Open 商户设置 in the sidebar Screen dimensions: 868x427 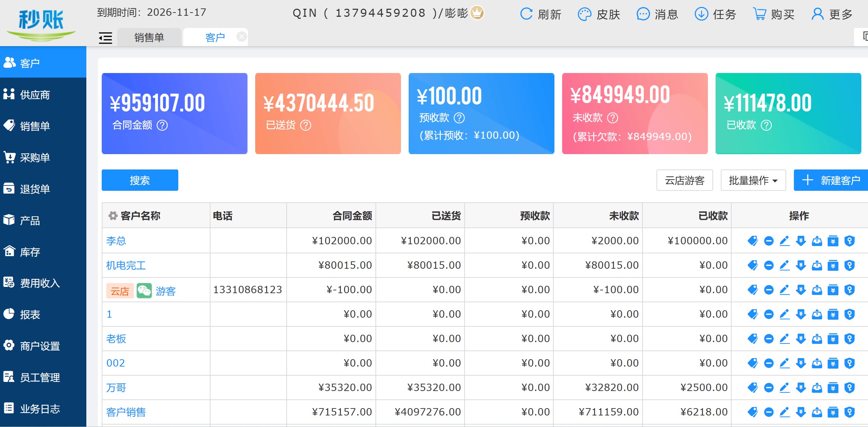43,346
